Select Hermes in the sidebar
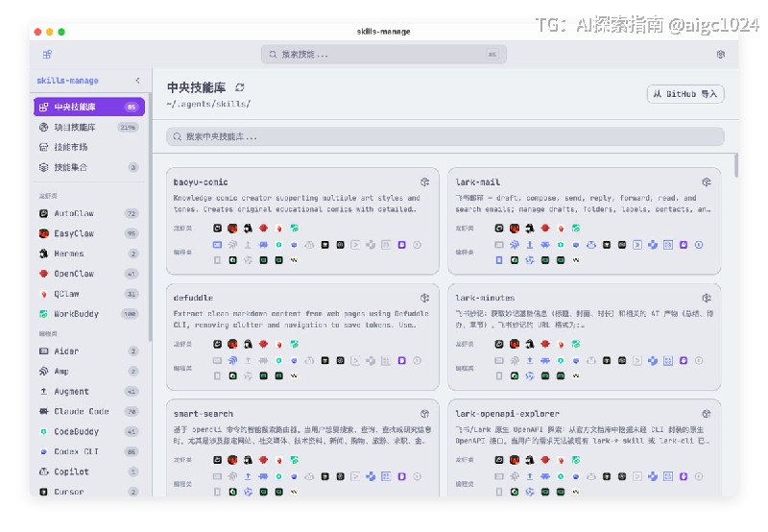The width and height of the screenshot is (768, 532). click(89, 254)
